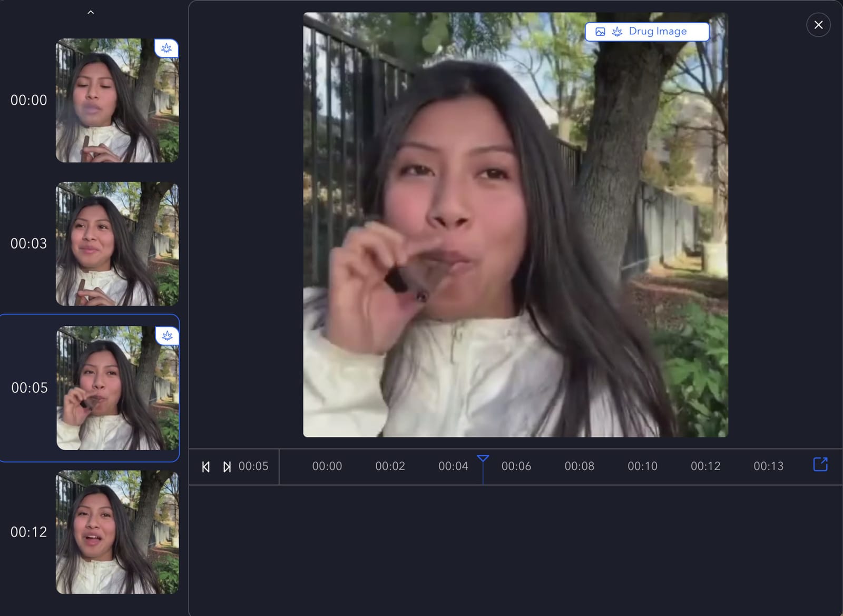Click the 00:00 timestamp beside first thumbnail
Viewport: 843px width, 616px height.
(x=29, y=100)
